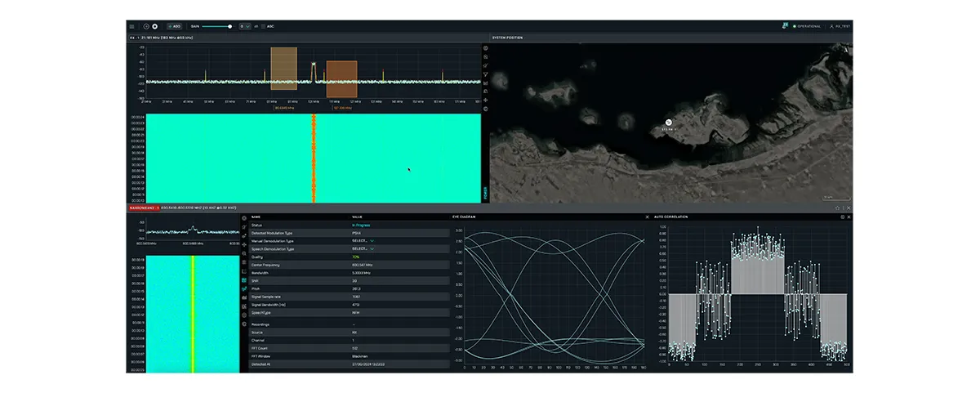980x393 pixels.
Task: Click the teal graph icon in narrowband side toolbar
Action: 244,288
